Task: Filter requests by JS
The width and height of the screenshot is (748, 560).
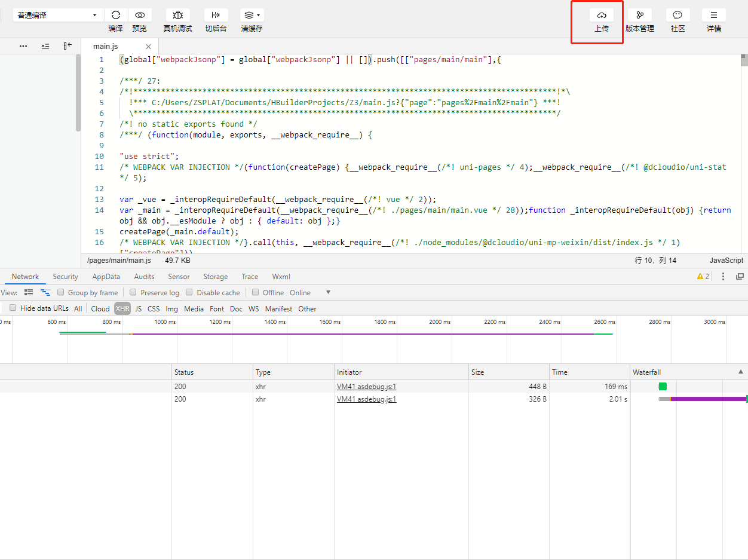Action: tap(139, 309)
